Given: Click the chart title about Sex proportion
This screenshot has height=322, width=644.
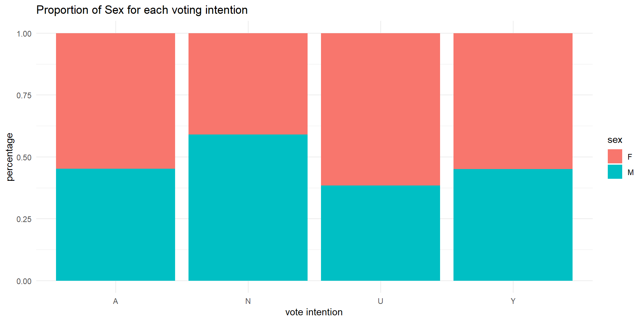Looking at the screenshot, I should click(142, 10).
